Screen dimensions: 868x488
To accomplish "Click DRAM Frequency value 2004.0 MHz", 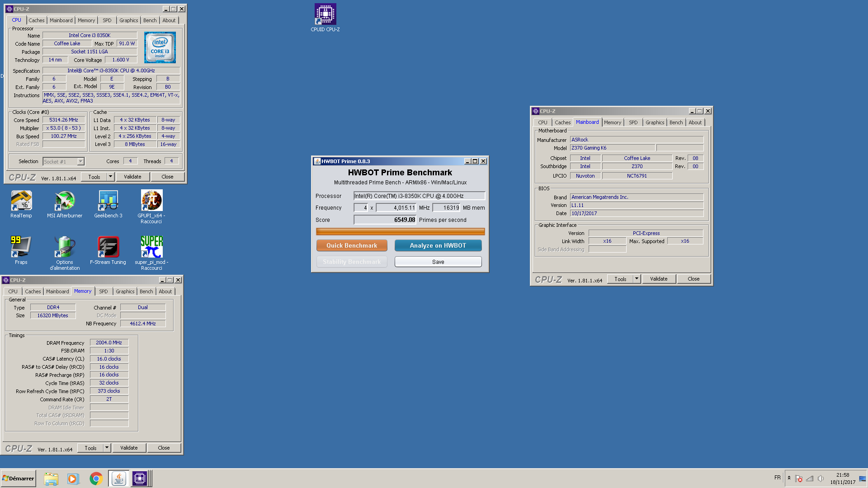I will tap(109, 343).
